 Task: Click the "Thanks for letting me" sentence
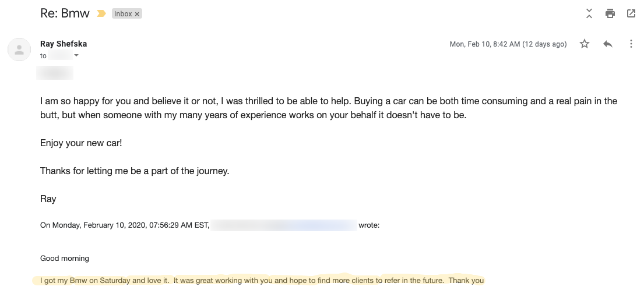click(135, 171)
